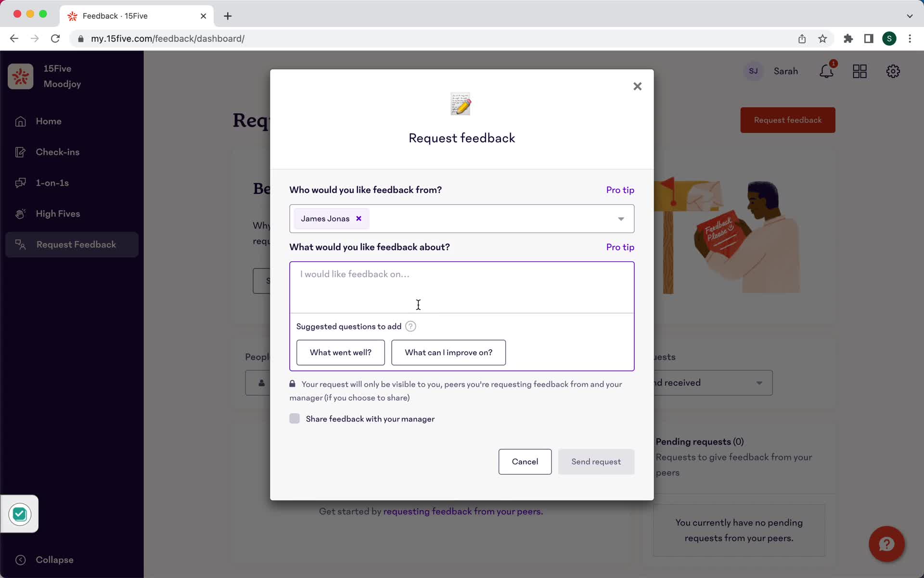Click the Check-ins pencil icon
The height and width of the screenshot is (578, 924).
[20, 152]
